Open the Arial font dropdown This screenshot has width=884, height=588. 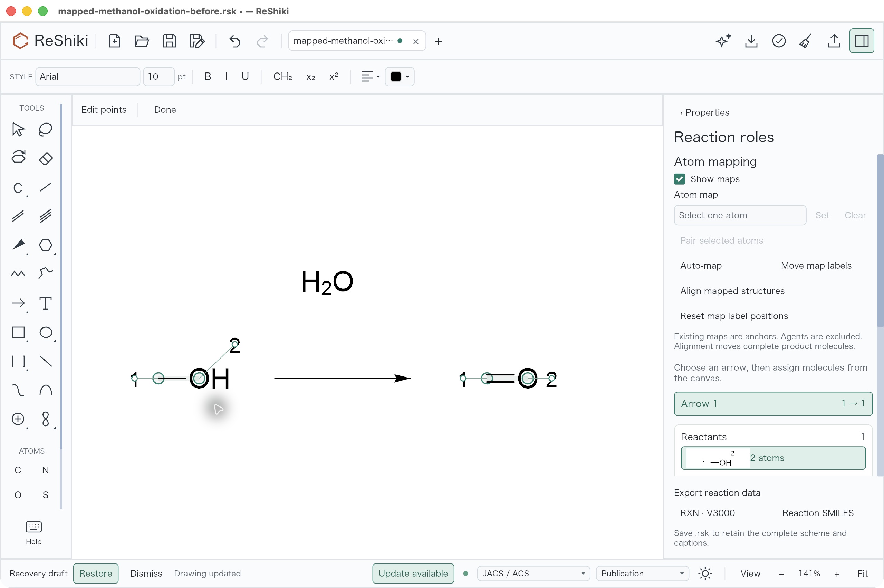point(88,77)
